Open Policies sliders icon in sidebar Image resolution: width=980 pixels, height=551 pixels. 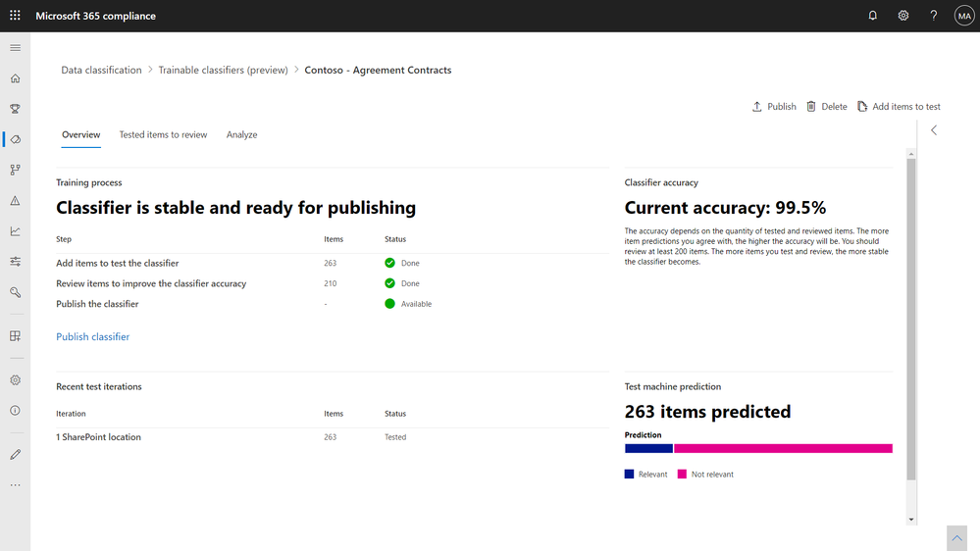point(15,262)
